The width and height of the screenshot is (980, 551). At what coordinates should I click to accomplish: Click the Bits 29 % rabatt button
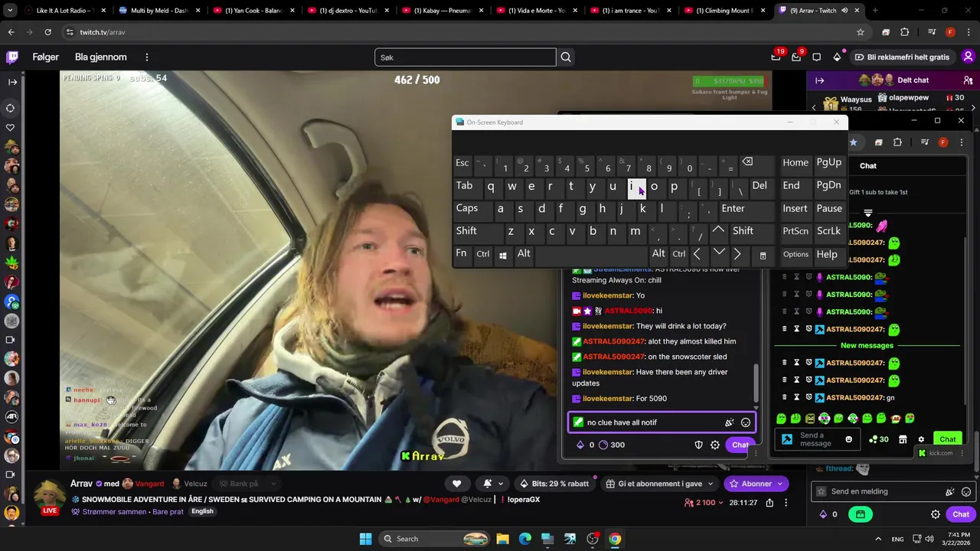(555, 484)
